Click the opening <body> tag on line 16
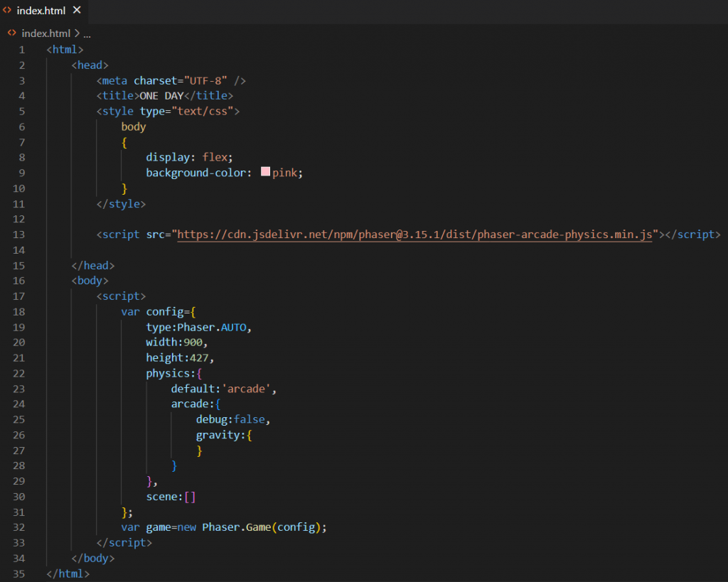Viewport: 728px width, 582px height. (x=90, y=281)
